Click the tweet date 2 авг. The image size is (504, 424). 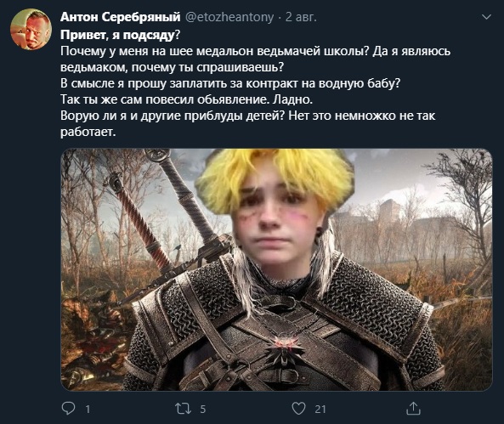[301, 17]
